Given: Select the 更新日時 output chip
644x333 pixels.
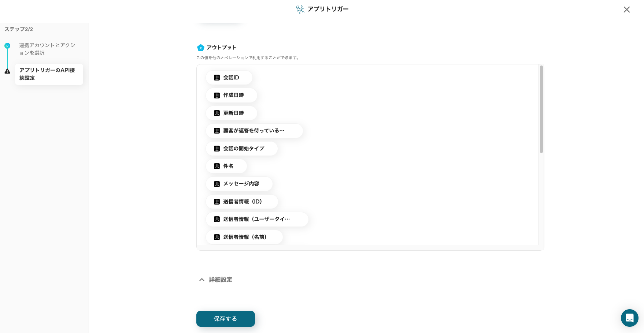Looking at the screenshot, I should (x=232, y=113).
